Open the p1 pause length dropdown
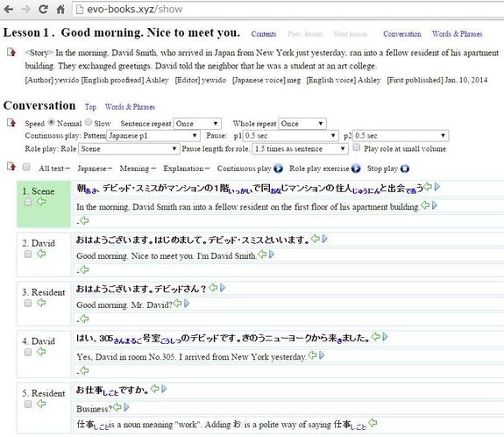Viewport: 504px width, 437px height. click(x=291, y=136)
